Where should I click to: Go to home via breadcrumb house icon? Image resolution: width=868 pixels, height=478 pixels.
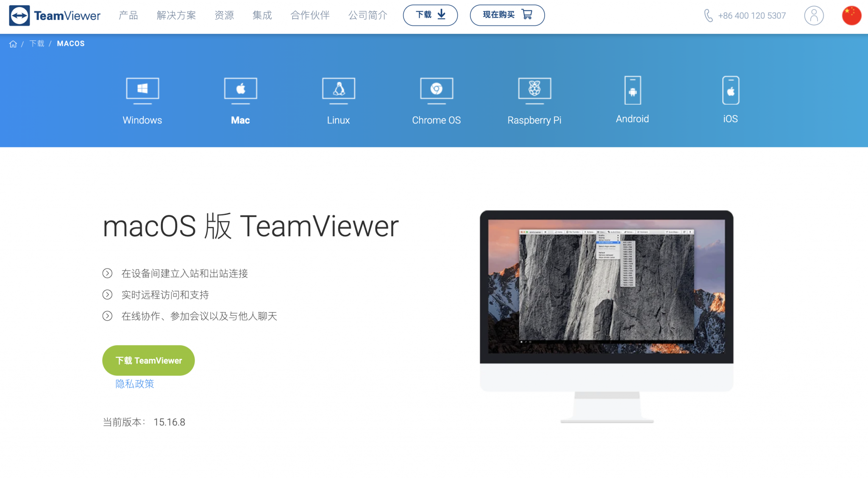13,44
